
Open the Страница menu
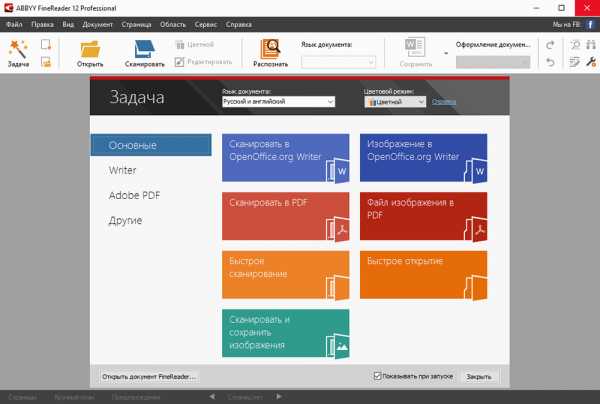136,25
